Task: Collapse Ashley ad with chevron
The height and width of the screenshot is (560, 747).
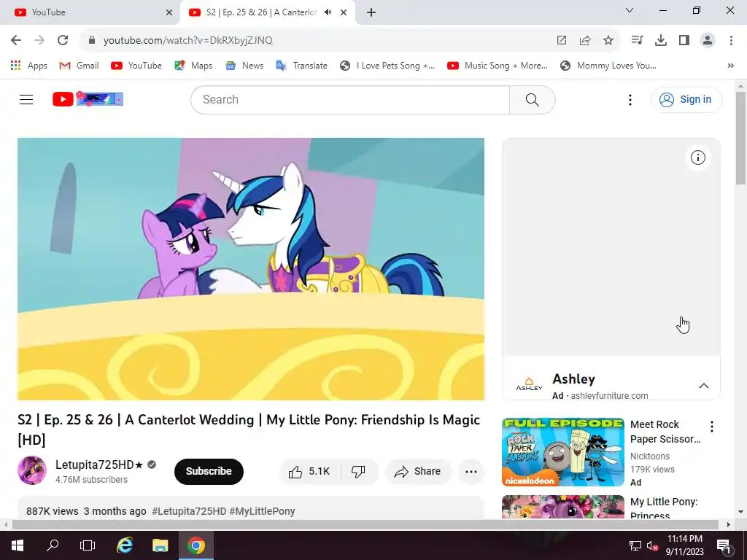Action: pyautogui.click(x=704, y=386)
